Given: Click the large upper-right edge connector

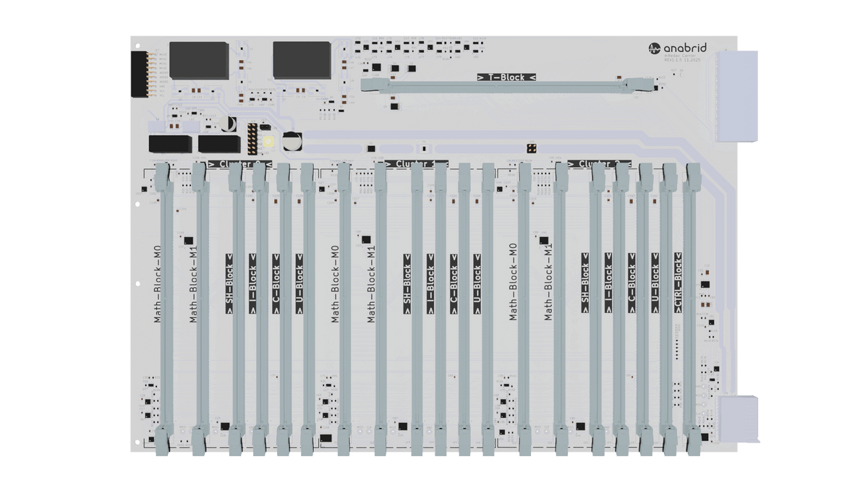Looking at the screenshot, I should pos(735,96).
